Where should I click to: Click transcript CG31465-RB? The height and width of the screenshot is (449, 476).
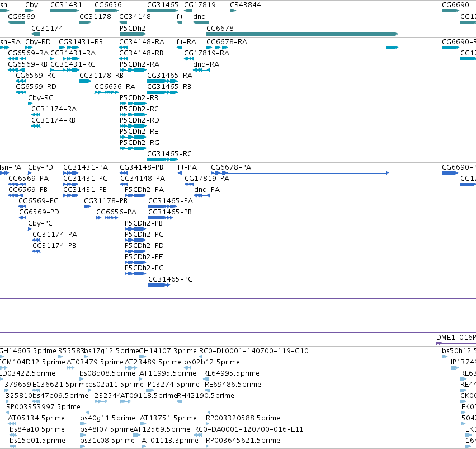pyautogui.click(x=169, y=87)
